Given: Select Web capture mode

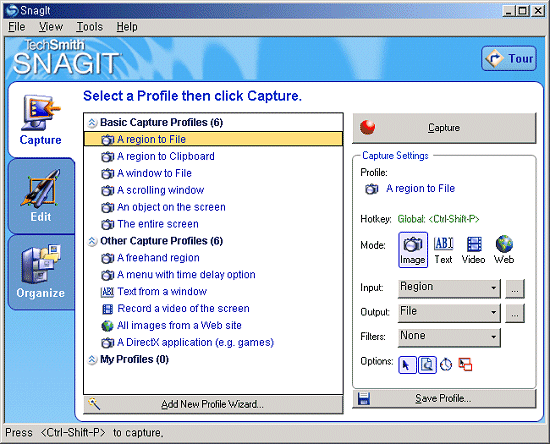Looking at the screenshot, I should pos(504,250).
